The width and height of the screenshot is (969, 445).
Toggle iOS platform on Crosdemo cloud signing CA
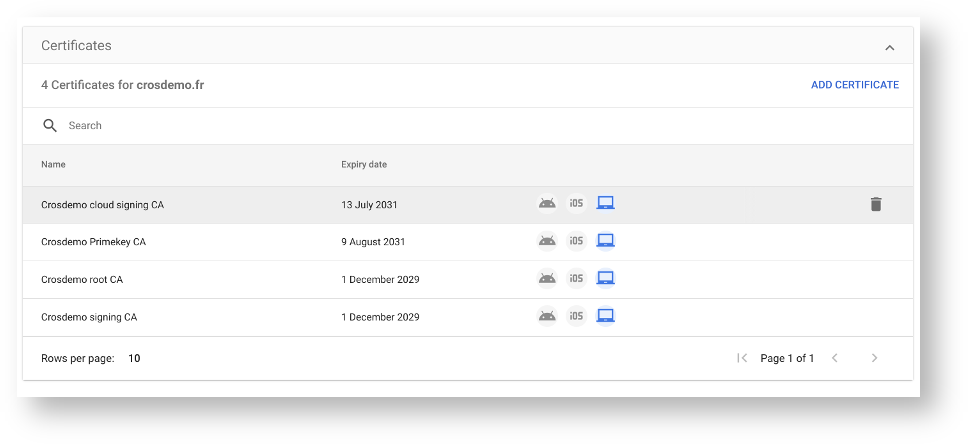click(576, 204)
